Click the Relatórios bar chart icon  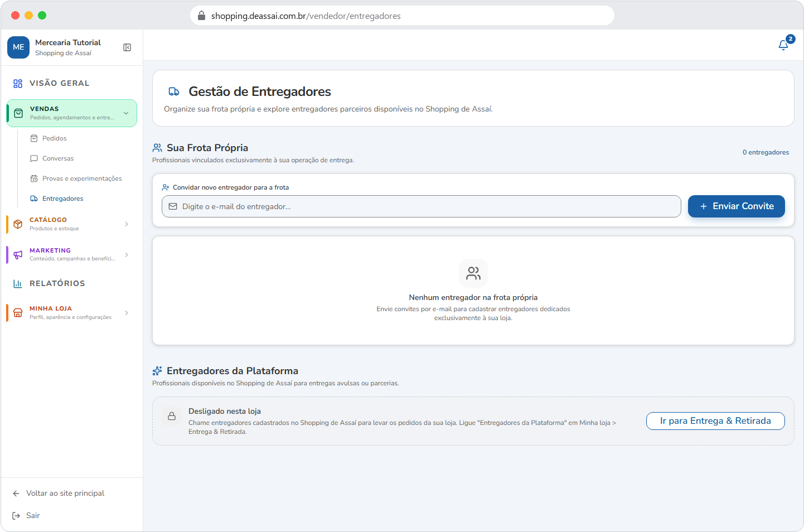coord(18,284)
